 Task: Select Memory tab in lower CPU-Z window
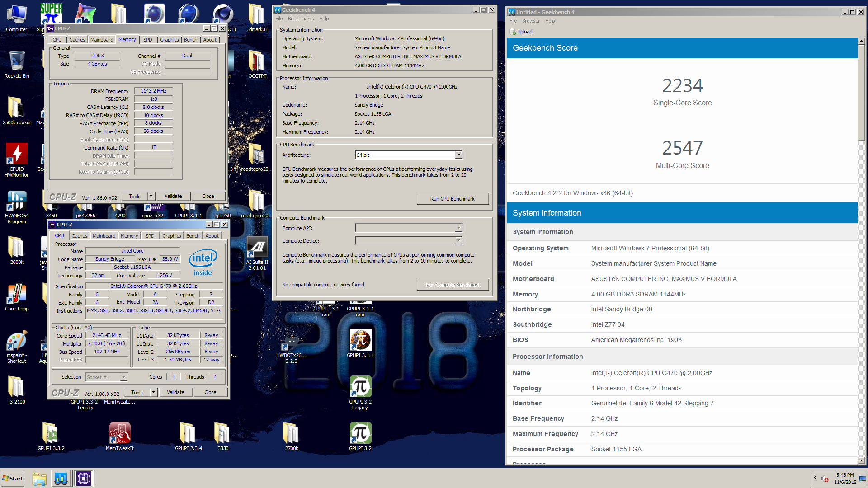click(x=129, y=236)
